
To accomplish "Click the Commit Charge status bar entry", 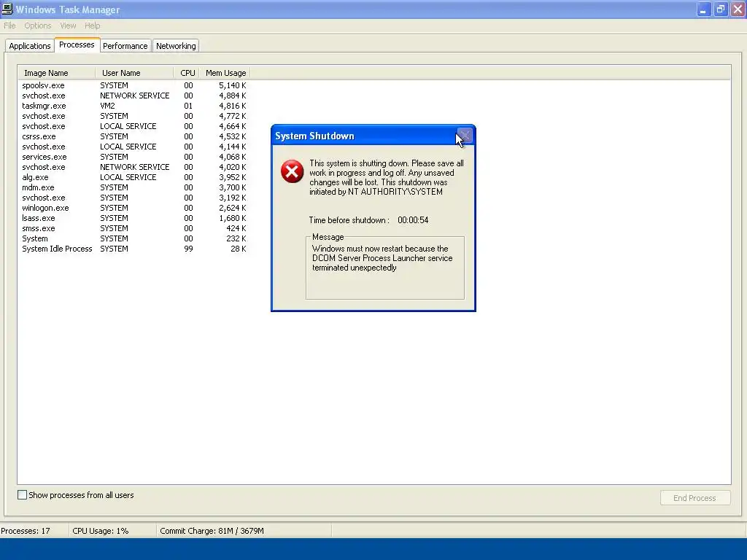I will [x=212, y=531].
